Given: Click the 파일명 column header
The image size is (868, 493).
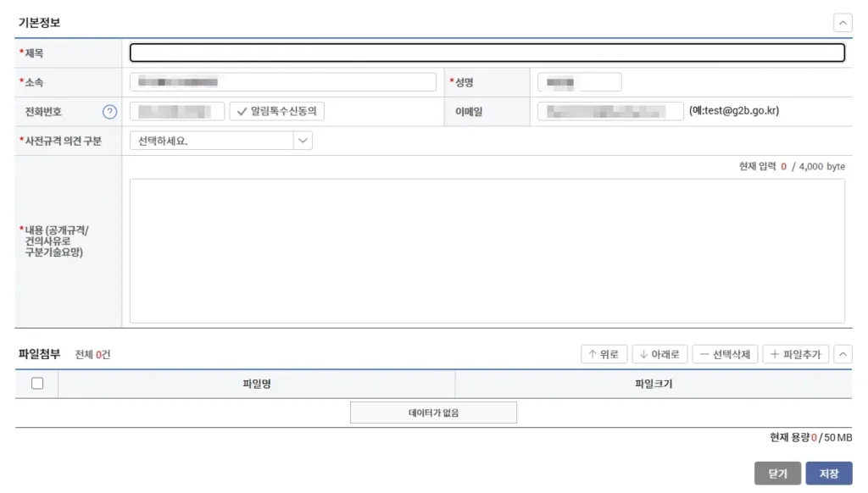Looking at the screenshot, I should click(x=256, y=385).
